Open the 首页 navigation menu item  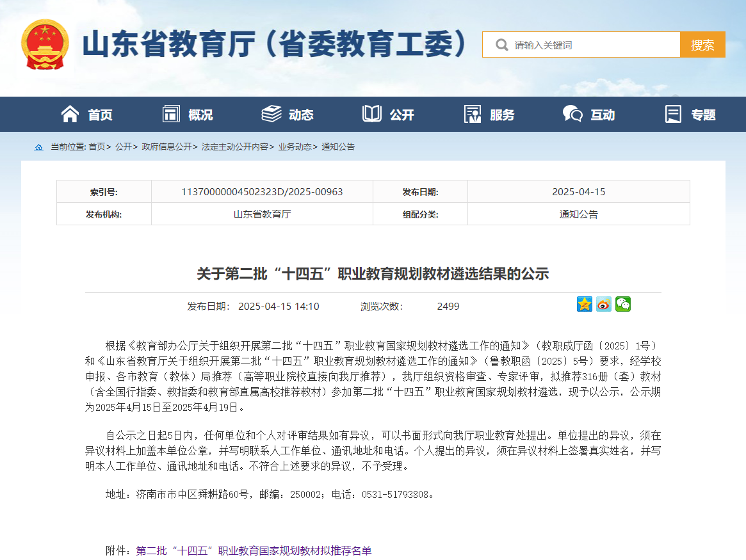pyautogui.click(x=100, y=115)
